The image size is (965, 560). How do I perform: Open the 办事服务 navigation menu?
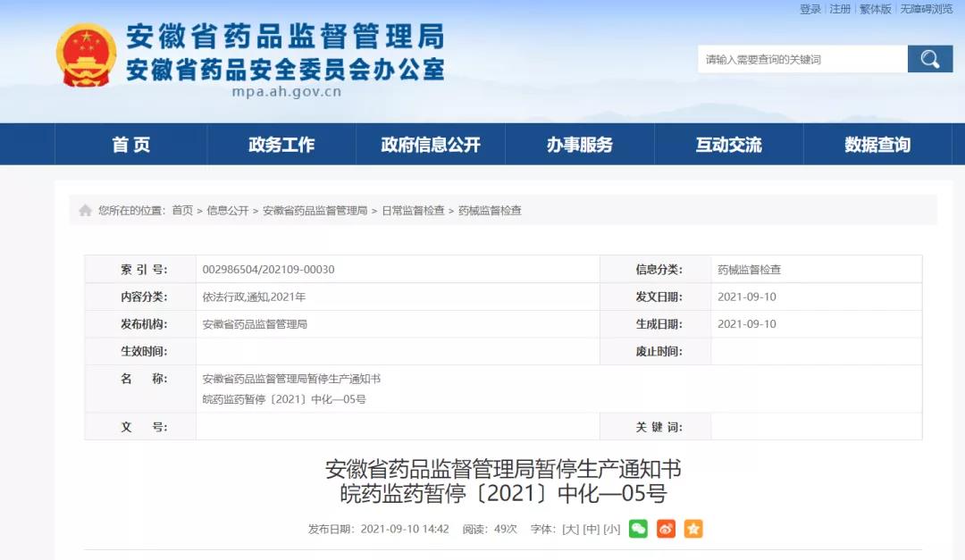coord(580,145)
